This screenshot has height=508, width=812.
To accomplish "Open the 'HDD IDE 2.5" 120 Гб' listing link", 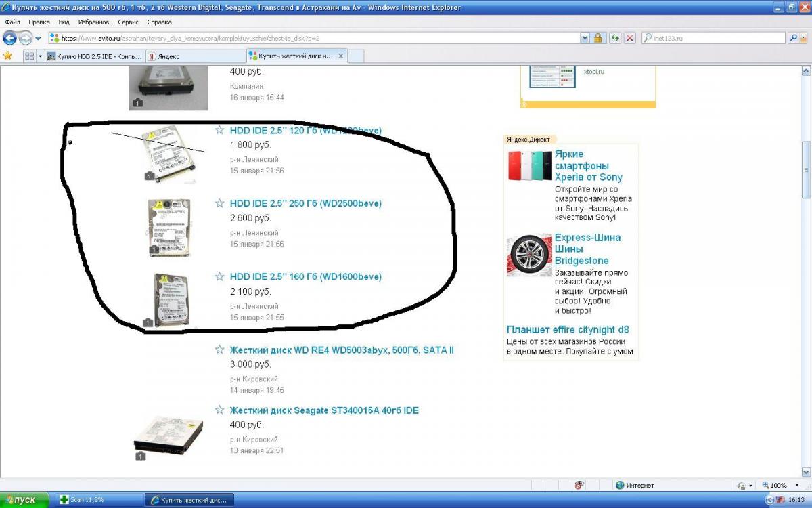I will point(305,130).
